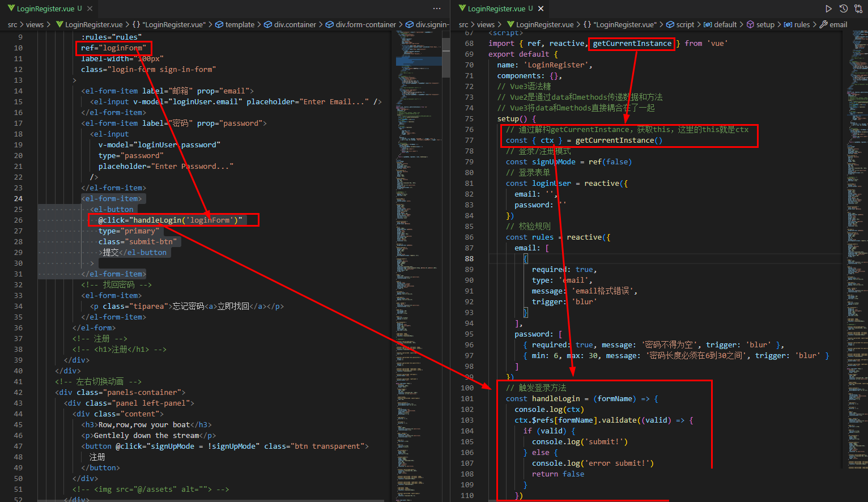Open 'views' breadcrumb in the left editor
868x502 pixels.
[35, 24]
